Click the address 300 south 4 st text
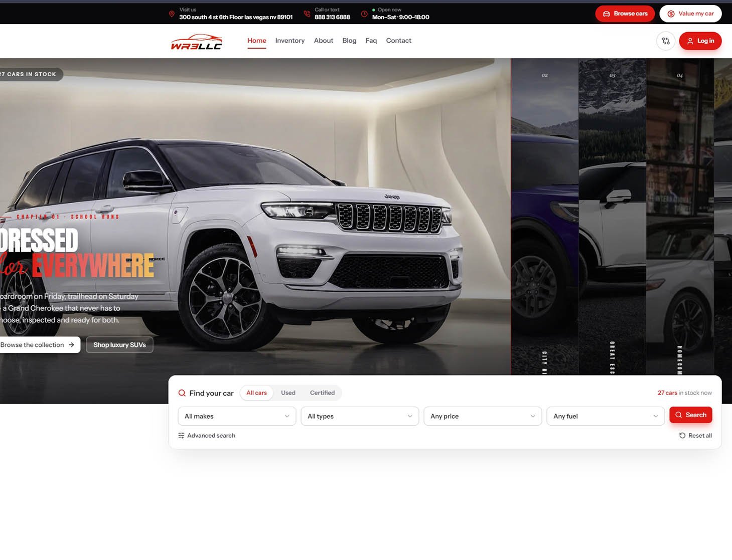This screenshot has width=732, height=560. pyautogui.click(x=236, y=17)
